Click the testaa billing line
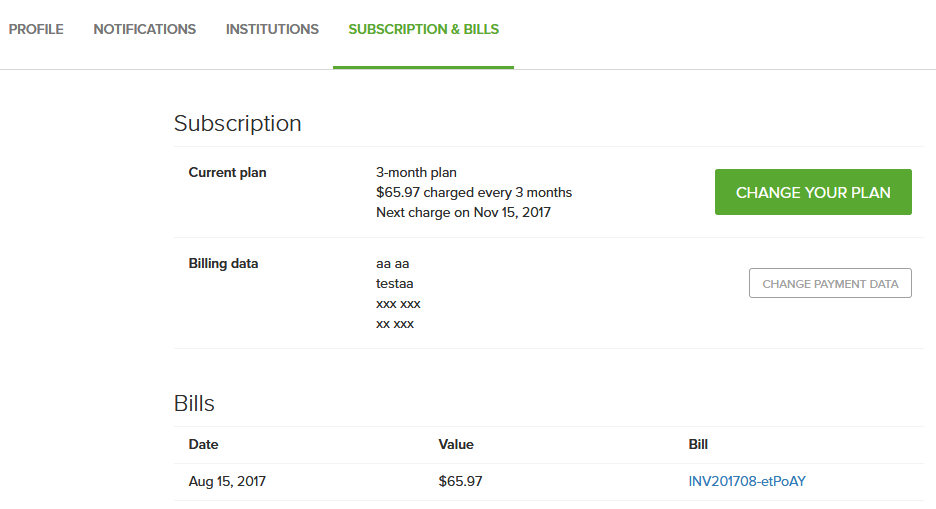 (395, 283)
